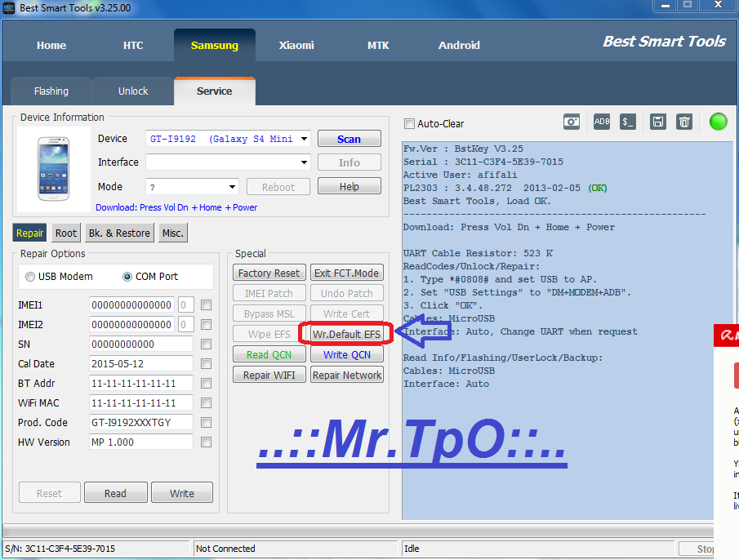The width and height of the screenshot is (739, 560).
Task: Tick the Prod. Code checkbox
Action: pos(206,423)
